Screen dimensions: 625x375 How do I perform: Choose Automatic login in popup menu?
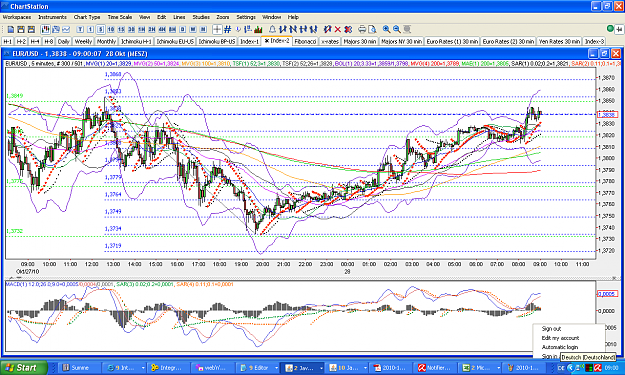[560, 347]
